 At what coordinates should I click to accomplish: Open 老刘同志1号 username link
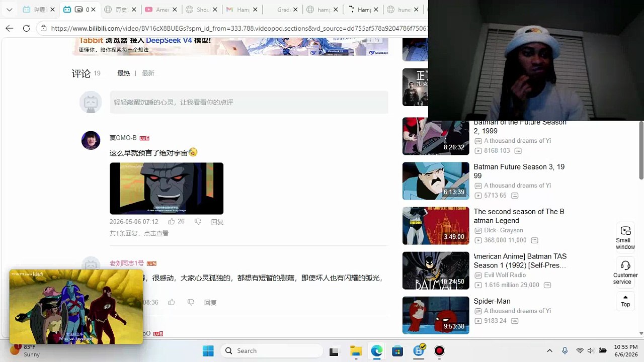pyautogui.click(x=127, y=263)
